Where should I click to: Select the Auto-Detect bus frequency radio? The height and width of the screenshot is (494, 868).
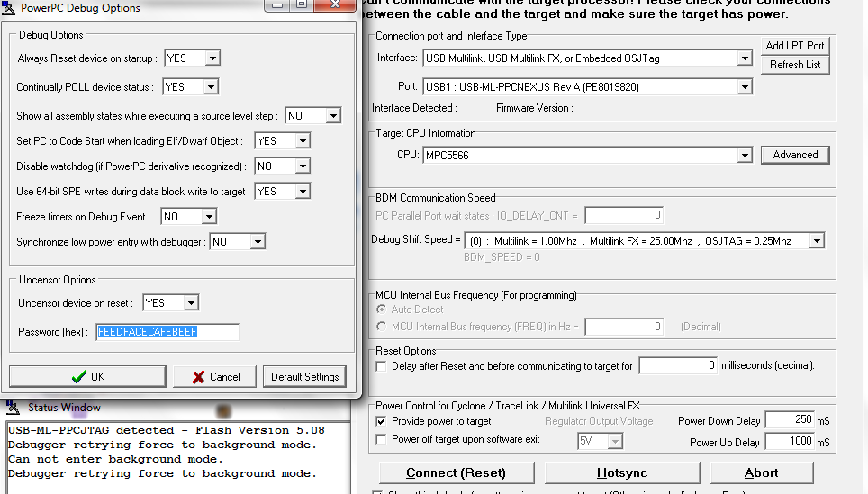[382, 310]
